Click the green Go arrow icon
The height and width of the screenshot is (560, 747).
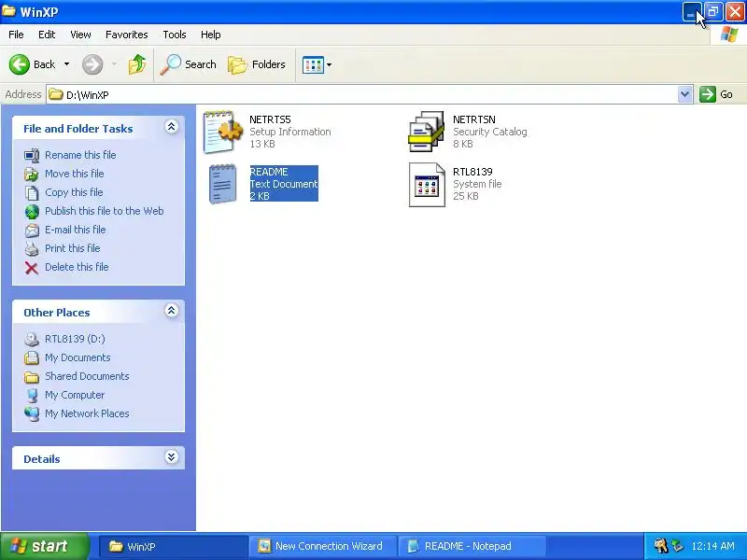[x=708, y=94]
